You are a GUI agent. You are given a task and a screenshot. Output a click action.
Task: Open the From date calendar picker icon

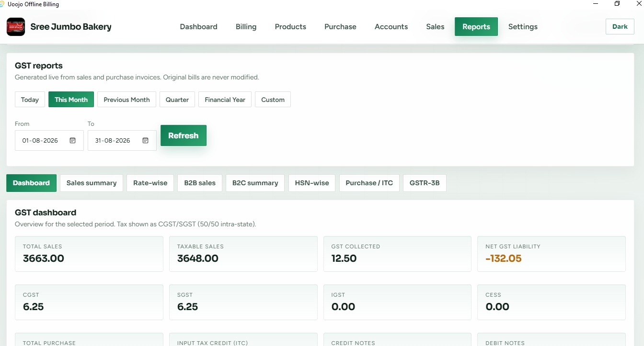click(73, 141)
